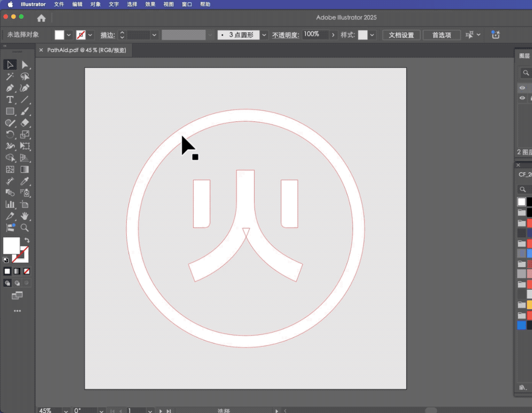Collapse the tools panel double-arrow
Image resolution: width=532 pixels, height=413 pixels.
[5, 46]
